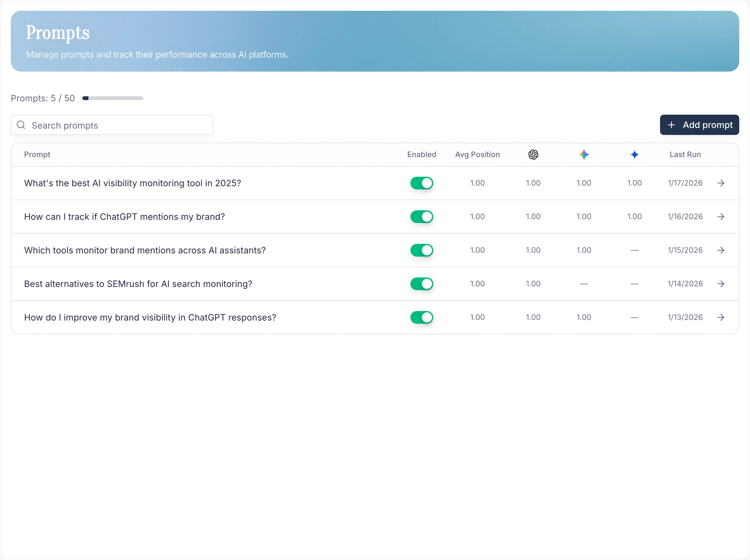Disable the AI visibility monitoring tool prompt
Screen dimensions: 750x560
(422, 183)
